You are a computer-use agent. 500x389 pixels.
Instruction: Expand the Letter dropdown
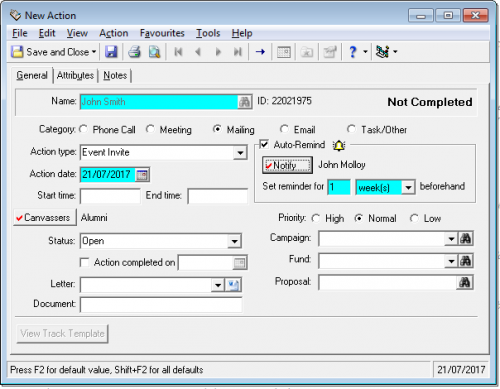[218, 285]
